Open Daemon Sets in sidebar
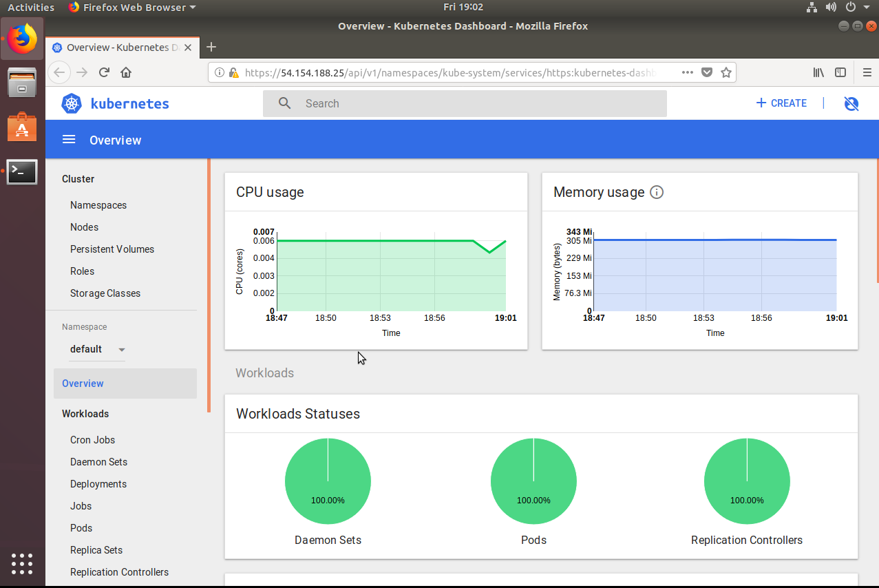Screen dimensions: 879x588 pyautogui.click(x=98, y=462)
